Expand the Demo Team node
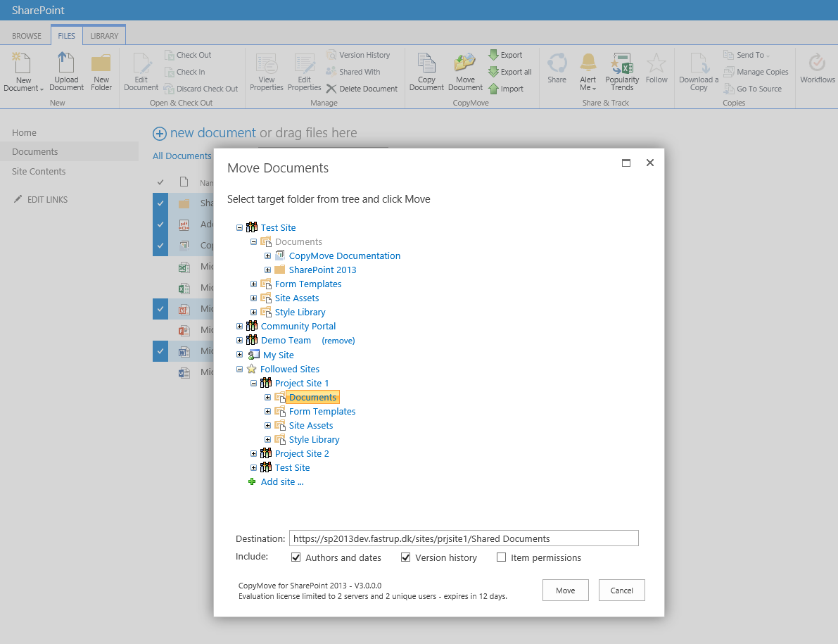This screenshot has width=838, height=644. tap(239, 341)
